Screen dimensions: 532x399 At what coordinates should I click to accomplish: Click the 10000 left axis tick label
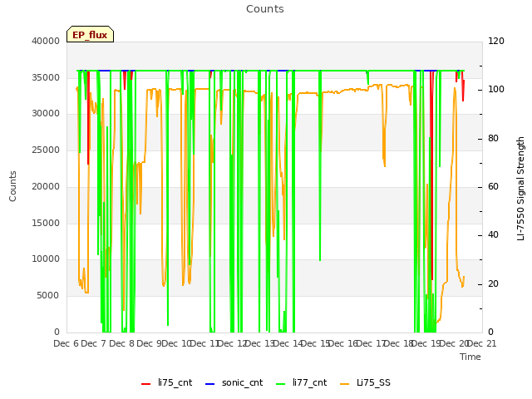[46, 259]
